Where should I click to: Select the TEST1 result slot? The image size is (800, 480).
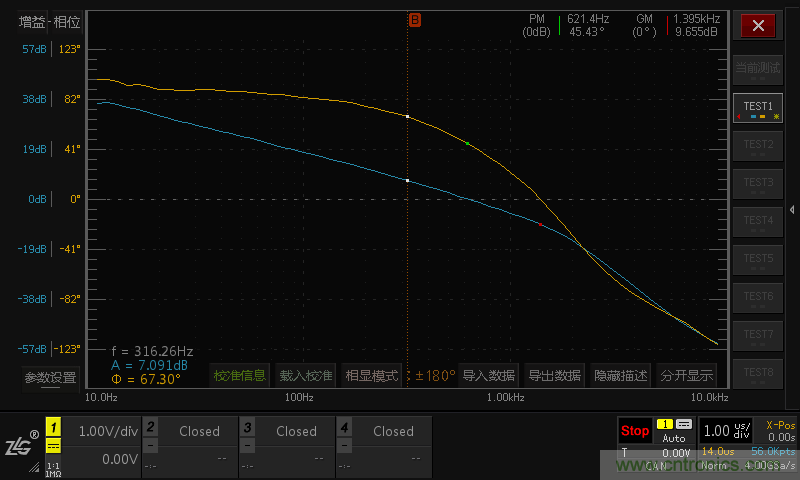[x=758, y=106]
